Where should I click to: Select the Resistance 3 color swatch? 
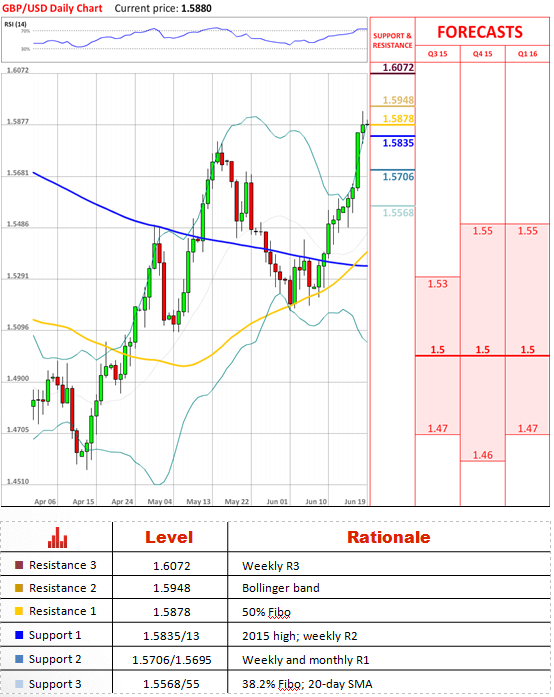tap(19, 565)
